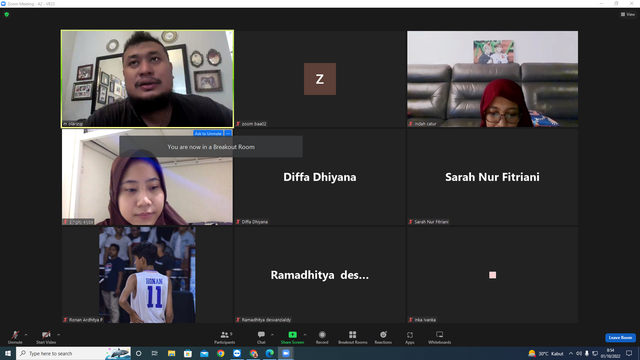Select the Diffa Dhiyana participant tile
The width and height of the screenshot is (640, 360).
(x=320, y=177)
